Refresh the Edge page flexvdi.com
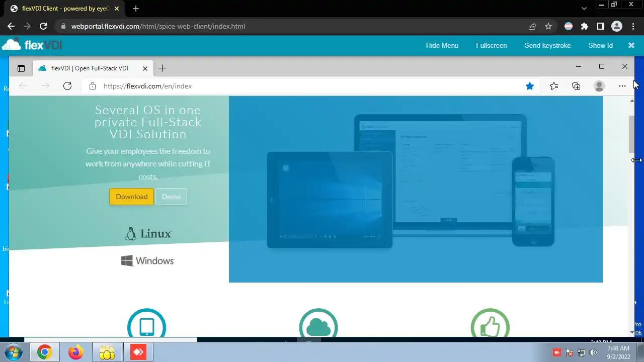This screenshot has height=362, width=644. [x=67, y=86]
